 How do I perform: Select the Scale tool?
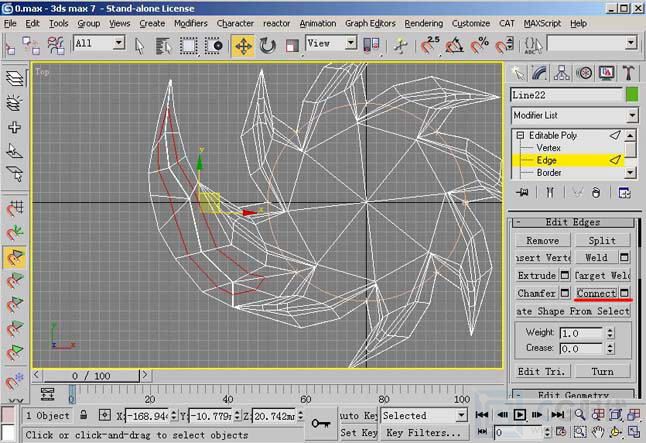[292, 46]
